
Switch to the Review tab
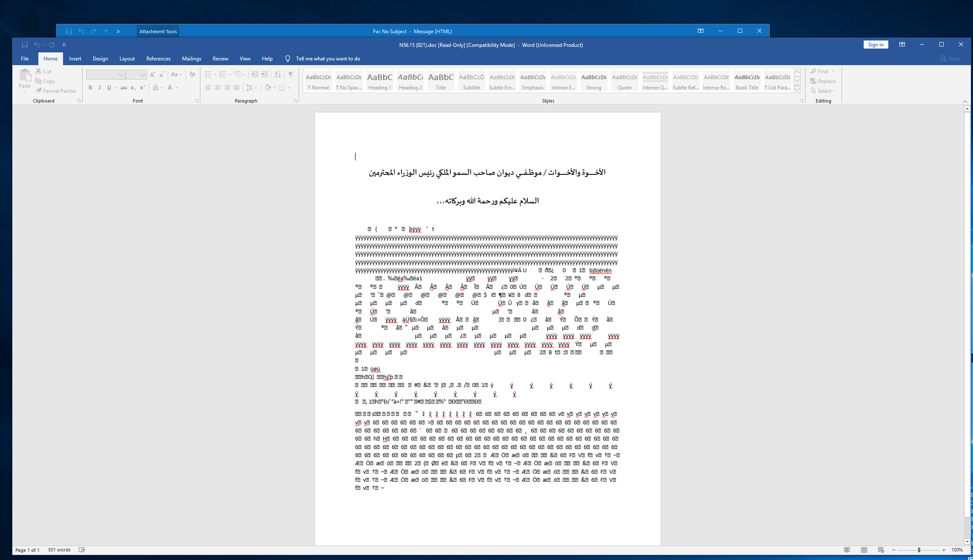coord(220,58)
